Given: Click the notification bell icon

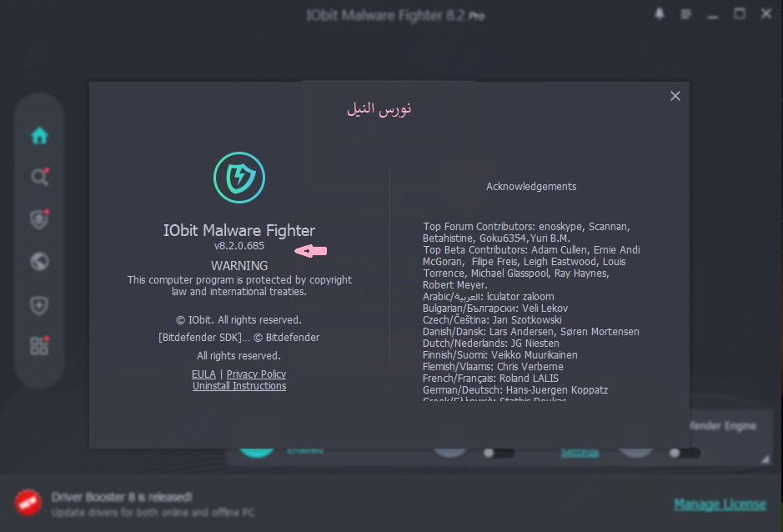Looking at the screenshot, I should (x=660, y=14).
